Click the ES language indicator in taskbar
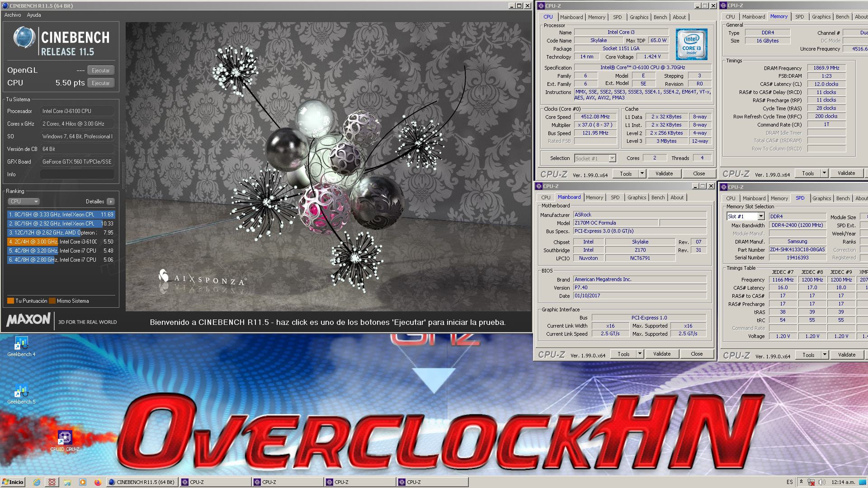This screenshot has width=868, height=488. click(x=789, y=482)
